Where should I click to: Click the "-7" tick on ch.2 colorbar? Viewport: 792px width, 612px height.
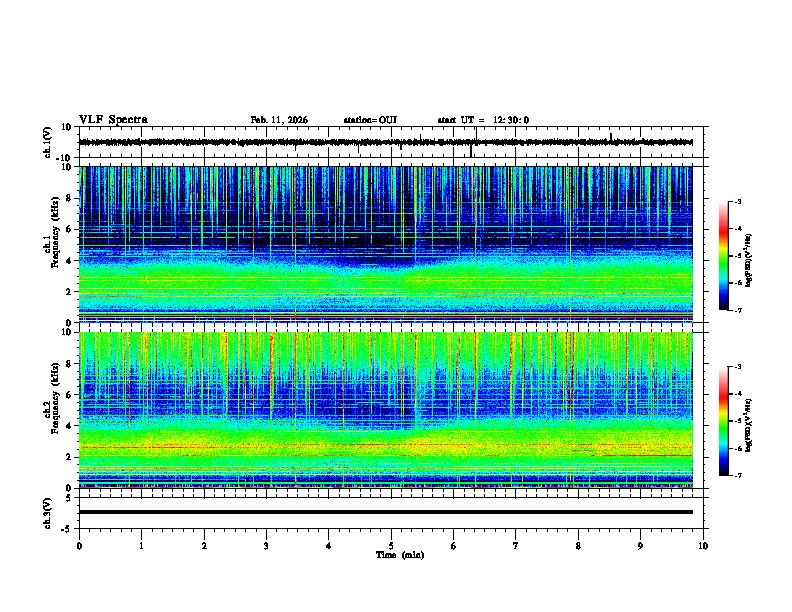coord(738,476)
